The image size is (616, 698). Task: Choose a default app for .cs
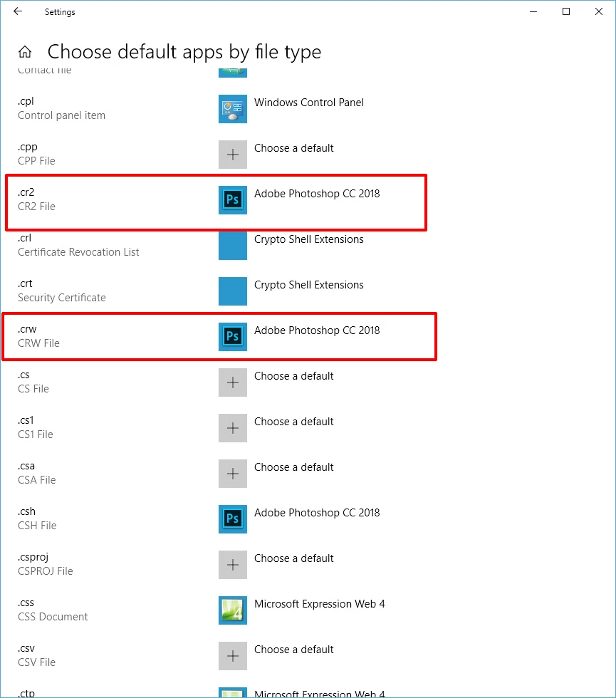click(293, 376)
